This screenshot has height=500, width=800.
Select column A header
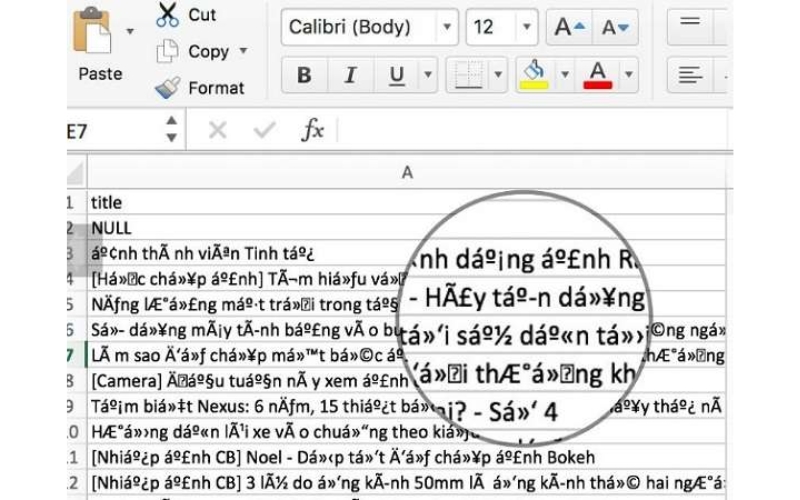click(x=407, y=172)
